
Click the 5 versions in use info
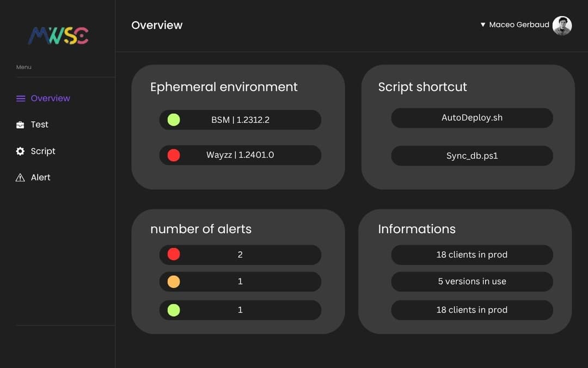pos(471,282)
